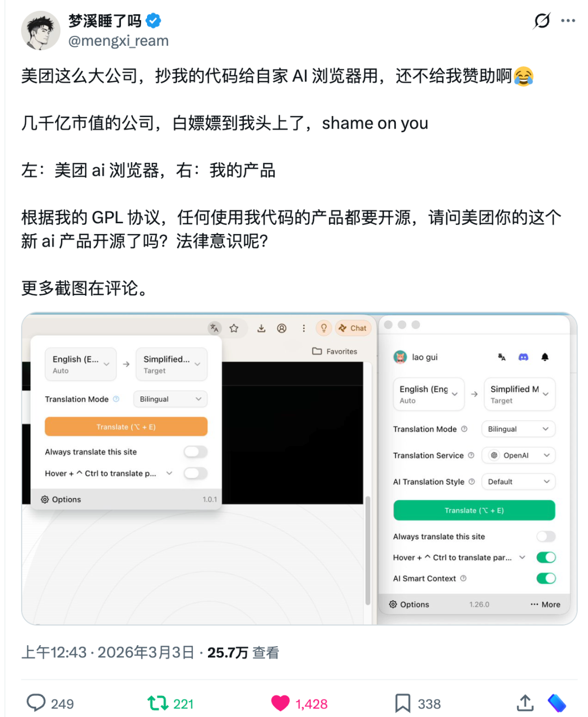Open the Favorites folder in bookmarks bar

coord(335,351)
